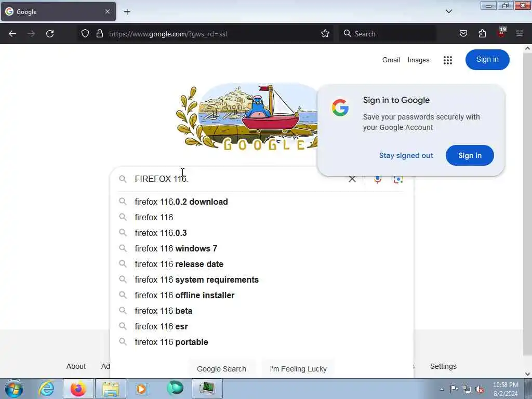This screenshot has width=532, height=399.
Task: Go back with the browser back arrow
Action: 12,34
